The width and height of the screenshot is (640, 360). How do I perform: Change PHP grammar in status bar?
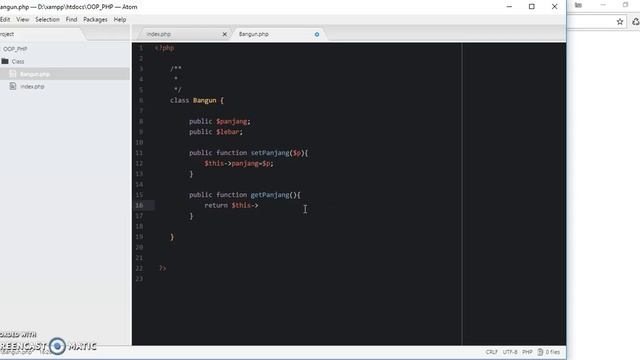coord(527,352)
